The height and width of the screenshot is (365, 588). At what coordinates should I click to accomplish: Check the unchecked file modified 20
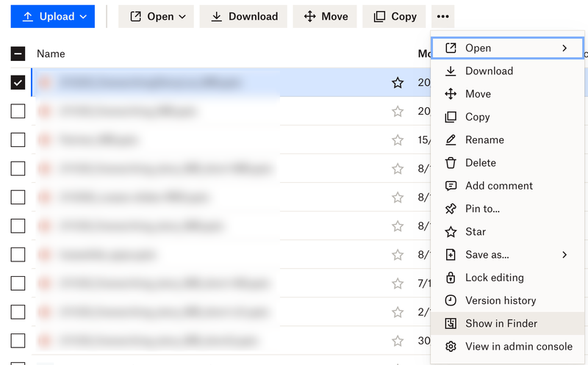18,112
